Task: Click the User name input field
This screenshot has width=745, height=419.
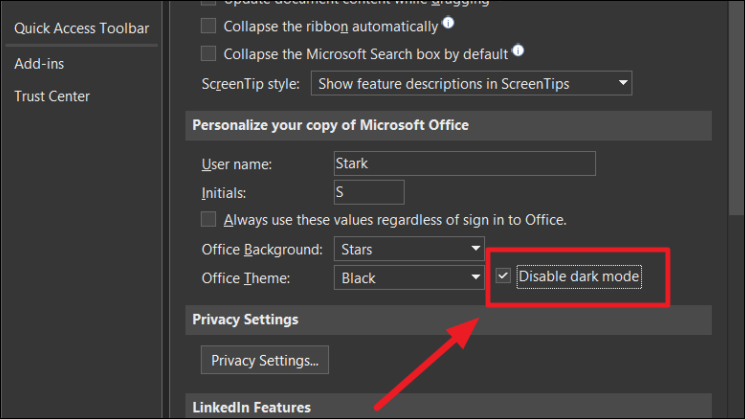Action: coord(465,163)
